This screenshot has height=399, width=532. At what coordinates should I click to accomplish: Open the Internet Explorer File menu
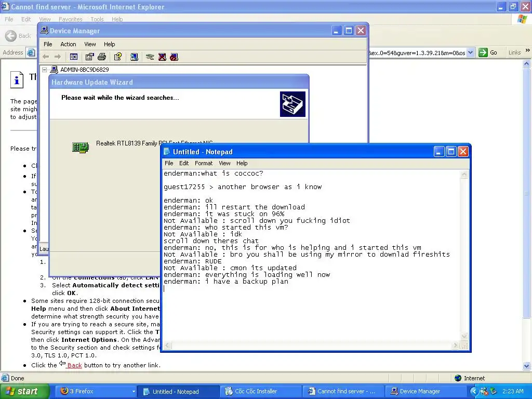click(9, 19)
